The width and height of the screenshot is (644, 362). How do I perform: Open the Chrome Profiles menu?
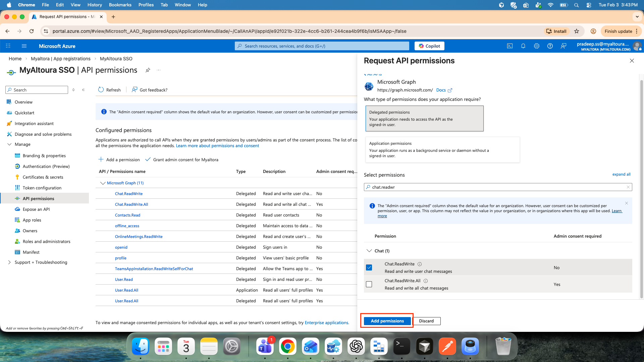coord(146,5)
